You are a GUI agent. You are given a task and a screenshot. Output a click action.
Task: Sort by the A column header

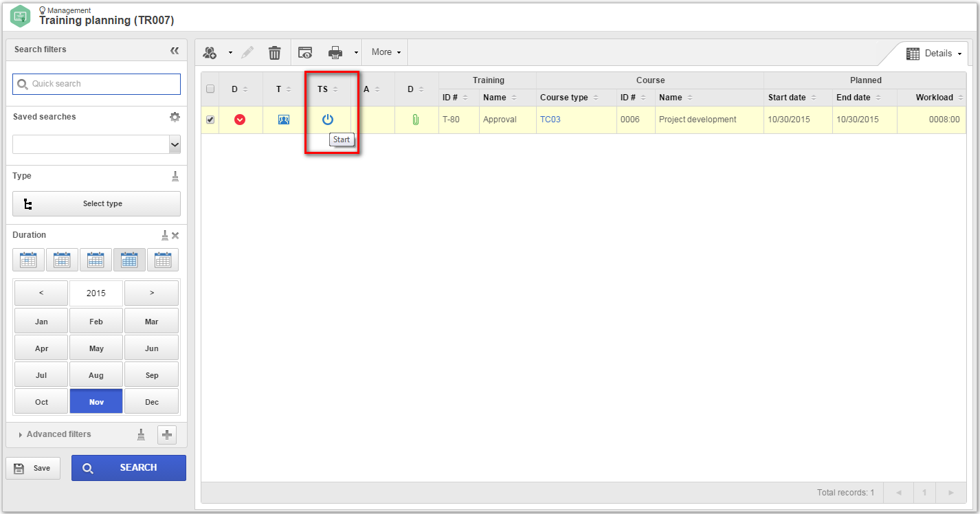click(372, 89)
